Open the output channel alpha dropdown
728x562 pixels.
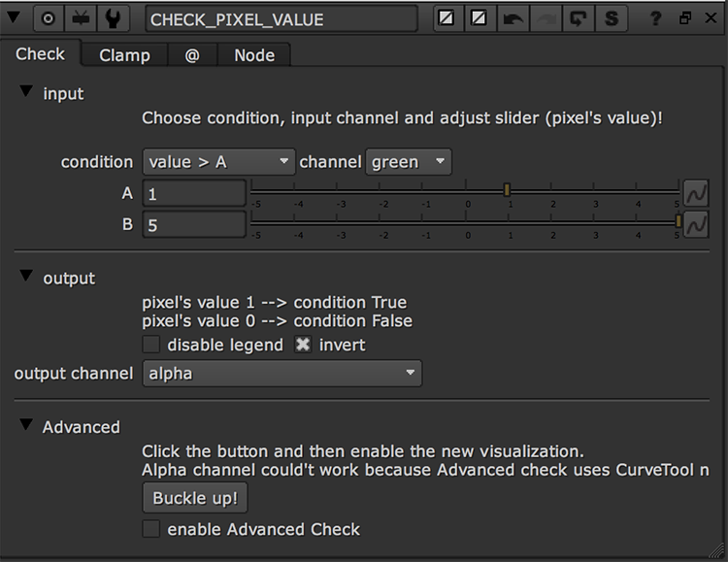click(281, 373)
